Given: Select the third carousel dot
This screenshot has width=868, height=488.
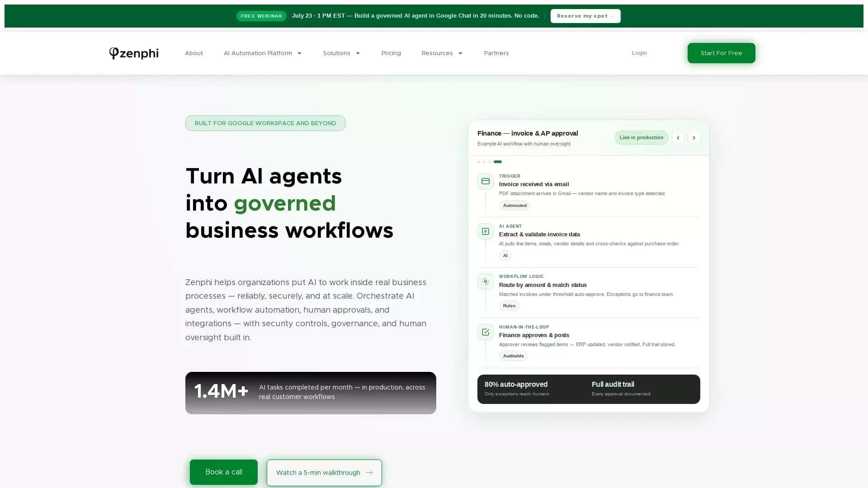Looking at the screenshot, I should coord(490,162).
